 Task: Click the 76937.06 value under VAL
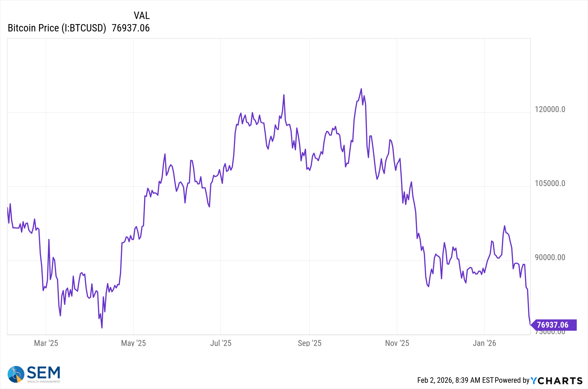(x=131, y=28)
